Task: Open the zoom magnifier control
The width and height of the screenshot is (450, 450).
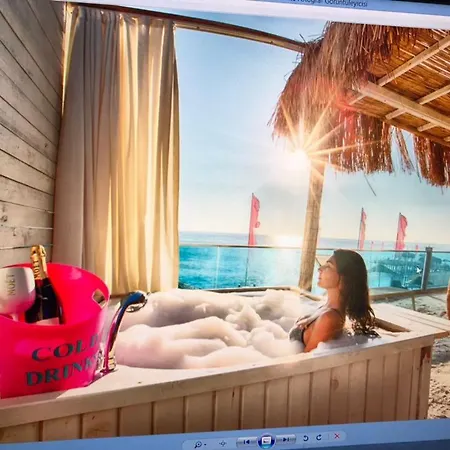Action: (x=198, y=444)
